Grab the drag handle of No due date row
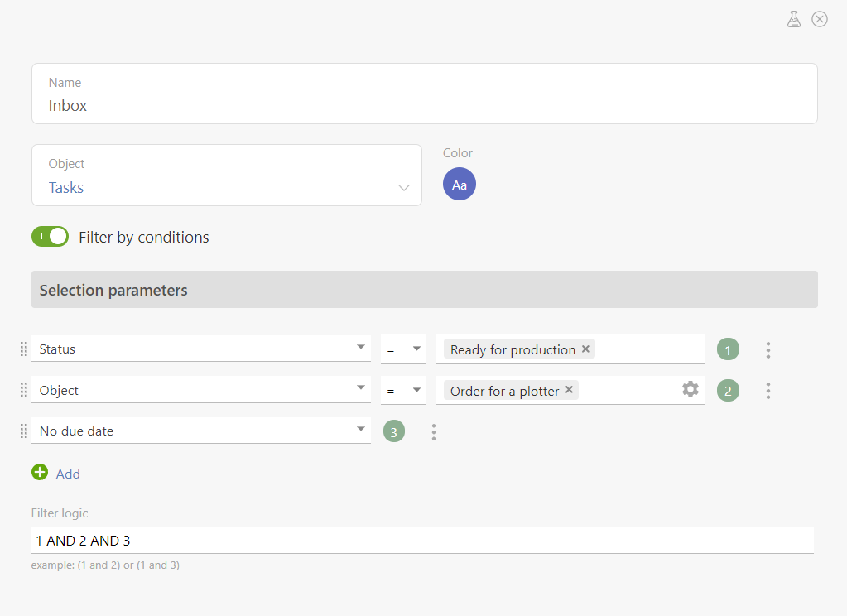 [x=24, y=431]
